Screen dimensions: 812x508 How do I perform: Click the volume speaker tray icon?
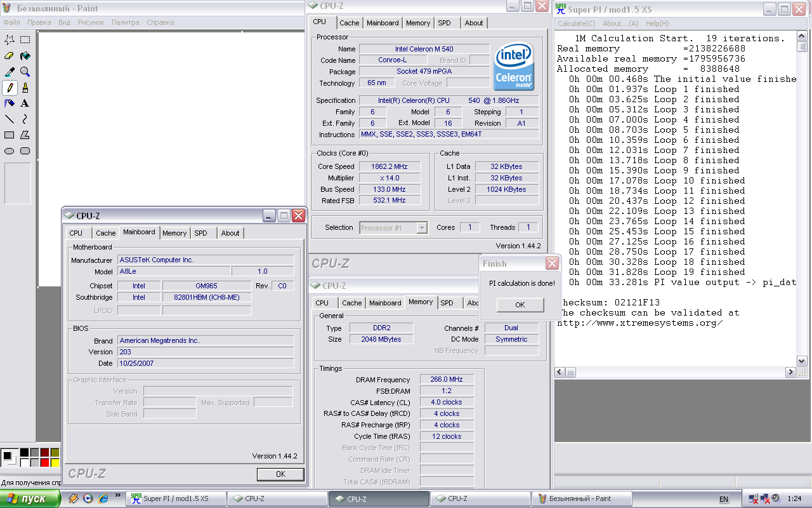click(776, 498)
